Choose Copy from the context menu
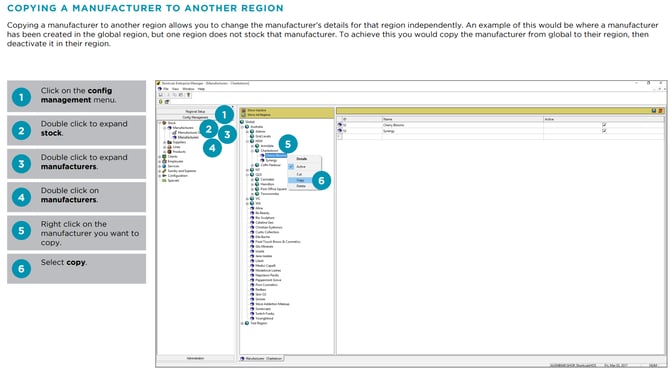 pyautogui.click(x=301, y=180)
